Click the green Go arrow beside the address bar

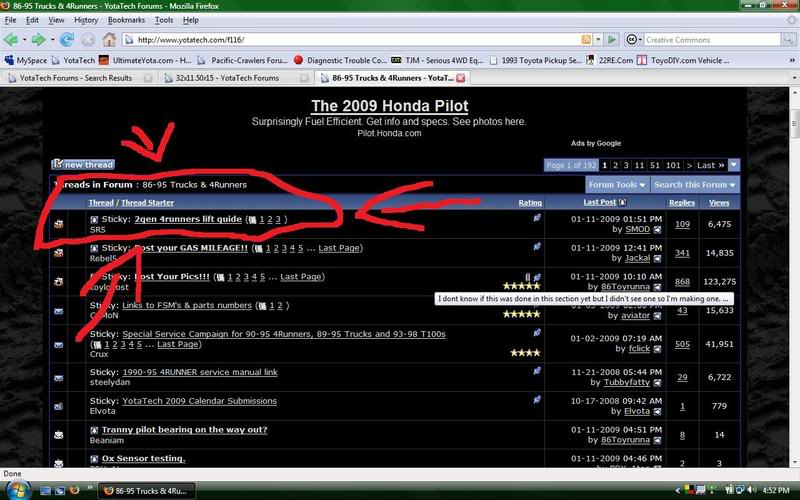612,39
